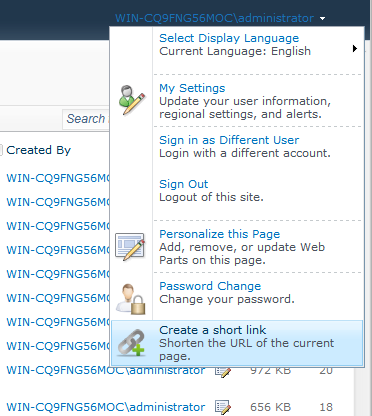Image resolution: width=372 pixels, height=416 pixels.
Task: Click the Created By column header
Action: [x=39, y=150]
